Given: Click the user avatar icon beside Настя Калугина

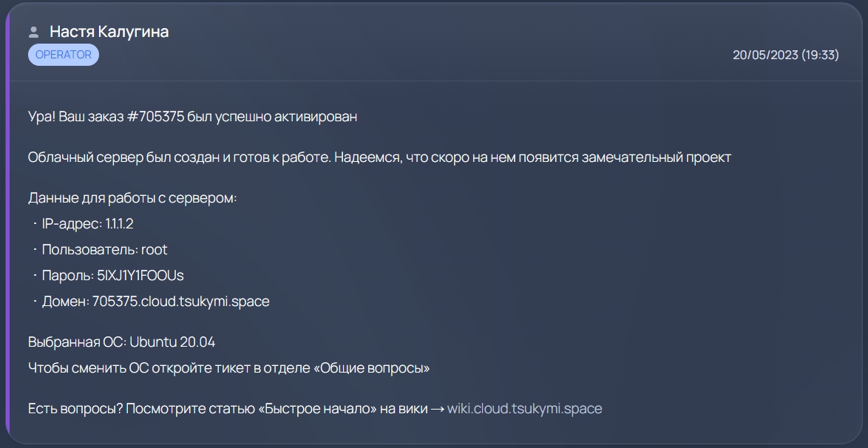Looking at the screenshot, I should click(33, 32).
